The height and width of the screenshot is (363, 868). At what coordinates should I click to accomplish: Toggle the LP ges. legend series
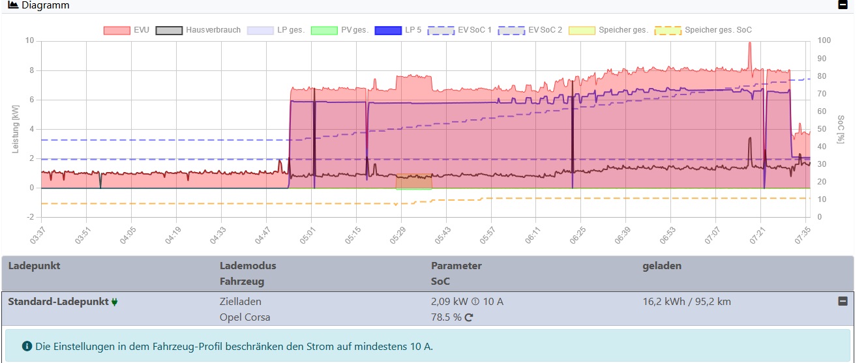pyautogui.click(x=276, y=30)
